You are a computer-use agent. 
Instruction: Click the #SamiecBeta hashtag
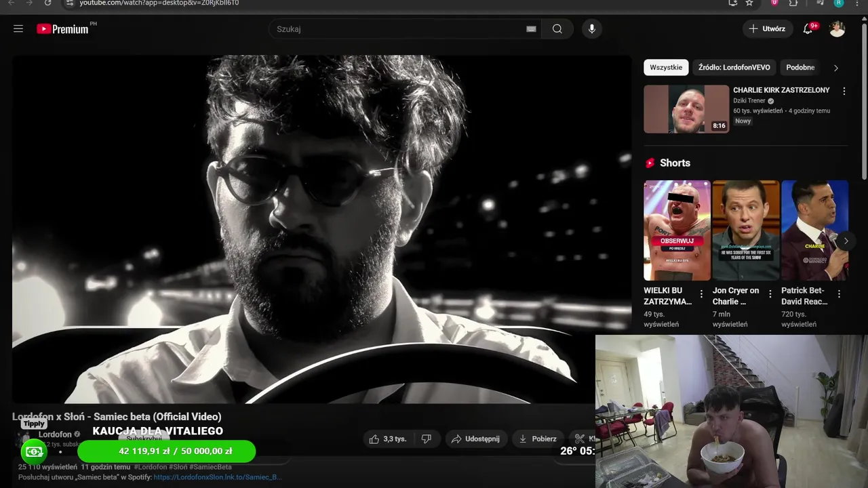click(210, 467)
